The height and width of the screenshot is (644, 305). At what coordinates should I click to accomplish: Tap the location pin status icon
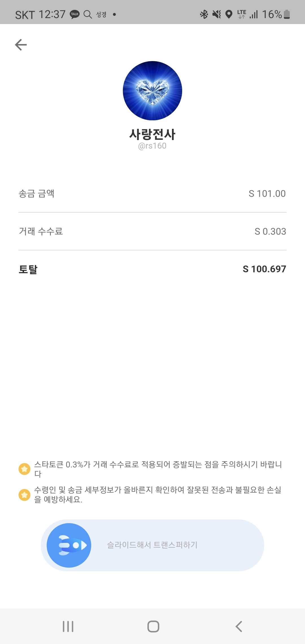(x=229, y=14)
